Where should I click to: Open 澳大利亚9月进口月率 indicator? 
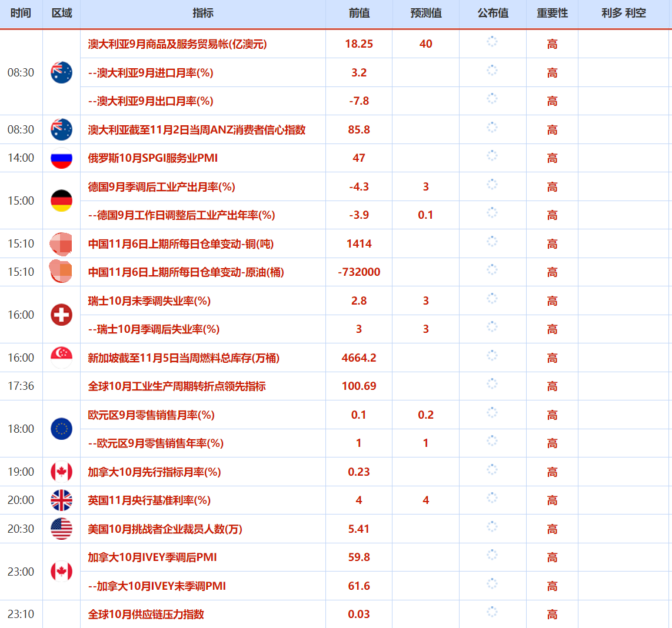[x=151, y=73]
